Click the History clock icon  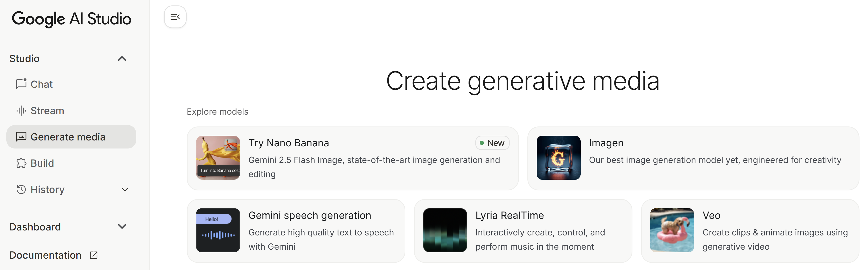21,189
